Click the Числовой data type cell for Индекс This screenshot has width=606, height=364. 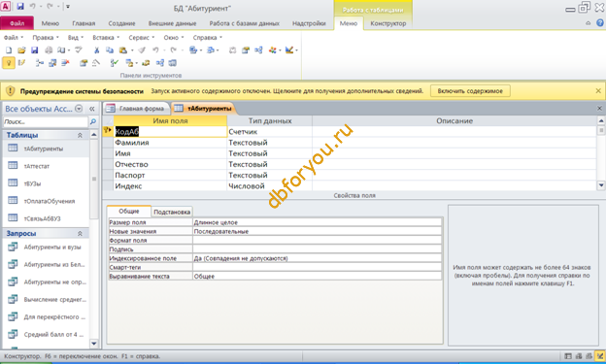pyautogui.click(x=269, y=185)
